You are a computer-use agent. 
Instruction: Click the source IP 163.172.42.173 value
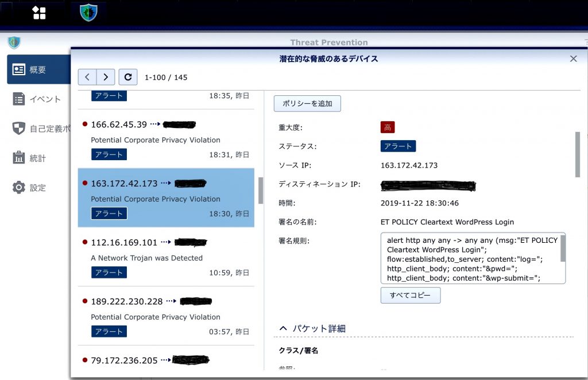tap(409, 165)
